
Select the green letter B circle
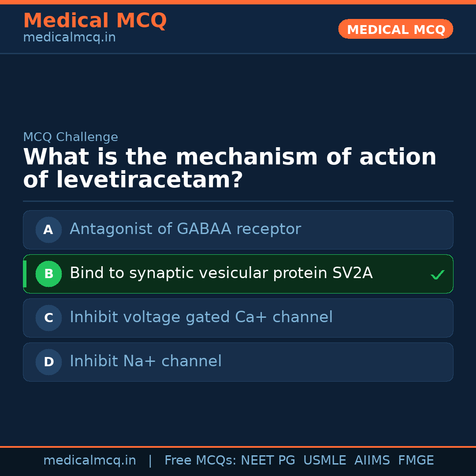tap(48, 274)
